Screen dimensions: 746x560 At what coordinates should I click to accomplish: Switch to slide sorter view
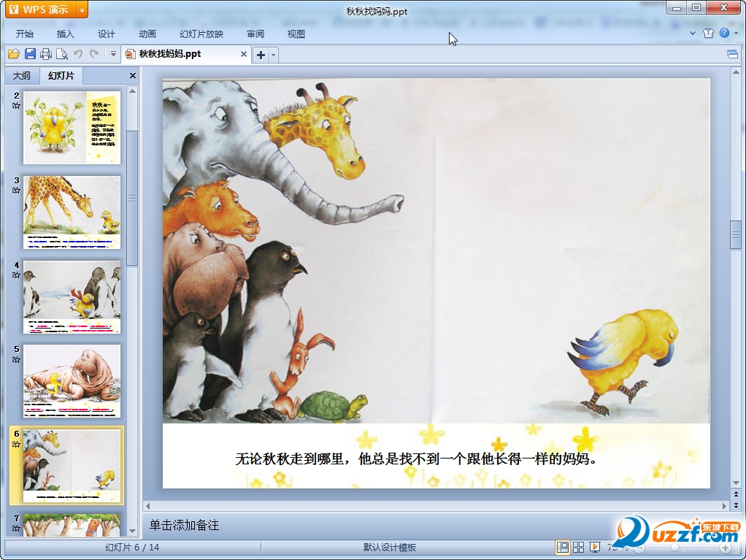579,548
